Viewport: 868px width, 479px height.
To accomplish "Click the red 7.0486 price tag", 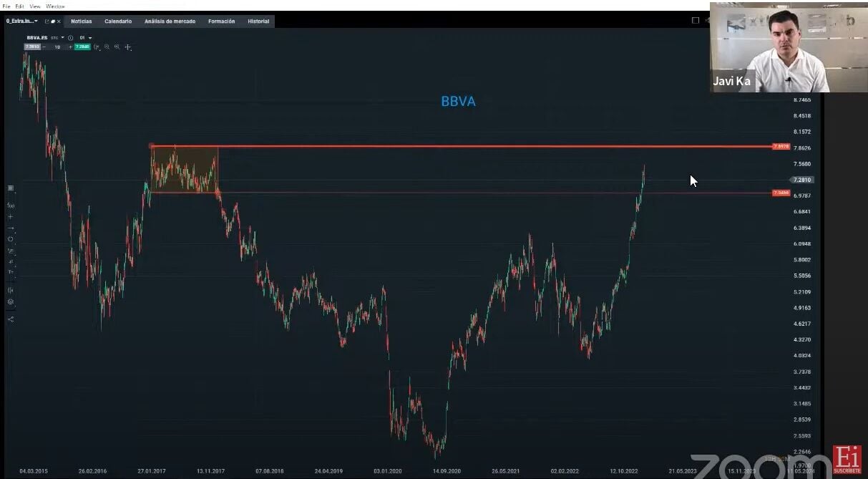I will [781, 193].
